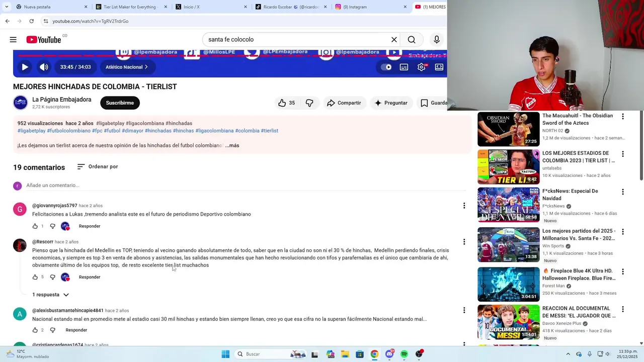This screenshot has width=644, height=362.
Task: Start voice search with microphone icon
Action: click(x=437, y=40)
